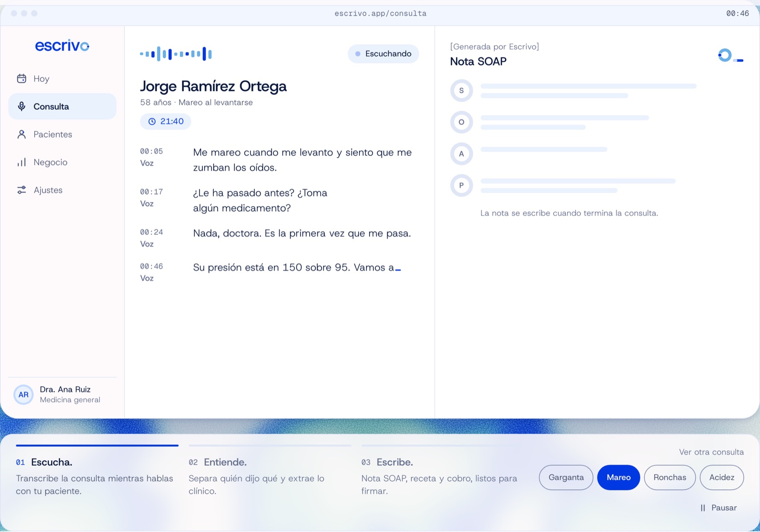The height and width of the screenshot is (532, 760).
Task: Click the O section circle in Nota SOAP
Action: point(461,122)
